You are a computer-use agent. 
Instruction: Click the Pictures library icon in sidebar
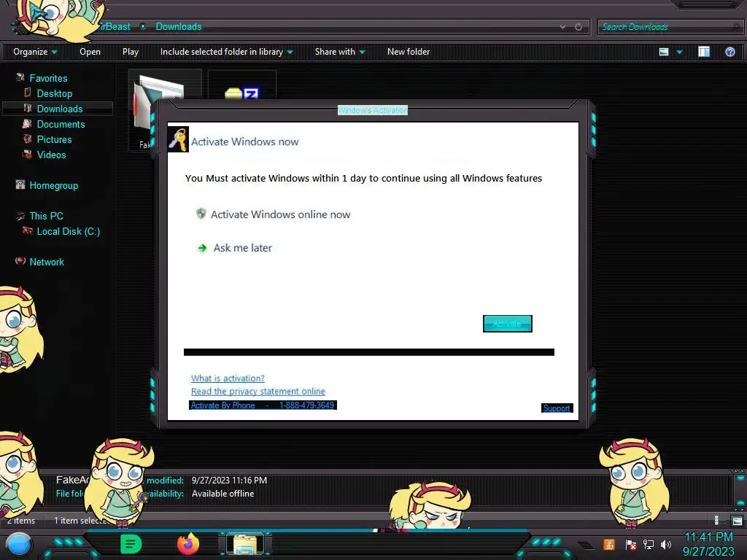point(28,139)
